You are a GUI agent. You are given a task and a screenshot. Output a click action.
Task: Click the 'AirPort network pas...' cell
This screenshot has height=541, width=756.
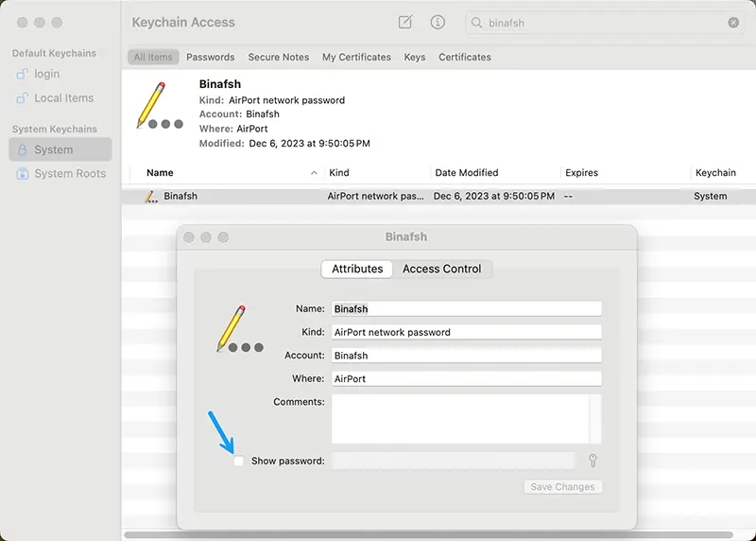click(x=375, y=197)
